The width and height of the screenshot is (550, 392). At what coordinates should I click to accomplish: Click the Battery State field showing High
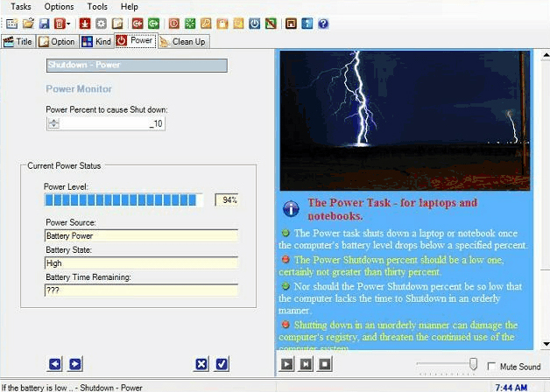(x=141, y=263)
